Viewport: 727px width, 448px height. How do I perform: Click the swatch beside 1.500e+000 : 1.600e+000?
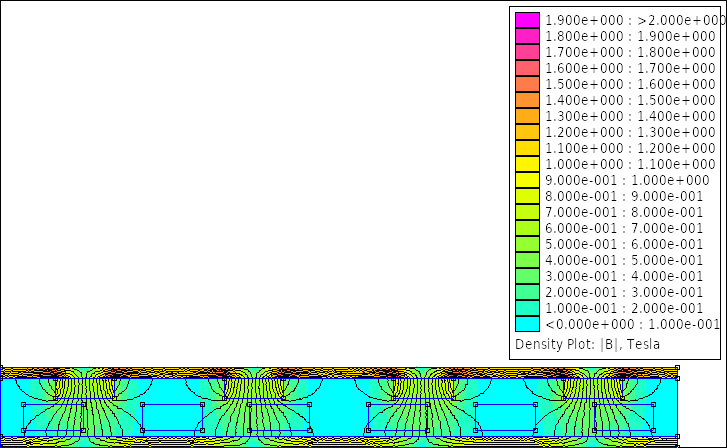click(527, 84)
